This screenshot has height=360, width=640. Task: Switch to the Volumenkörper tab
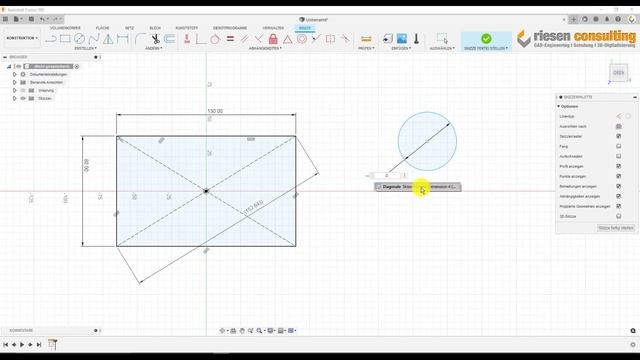pos(65,28)
